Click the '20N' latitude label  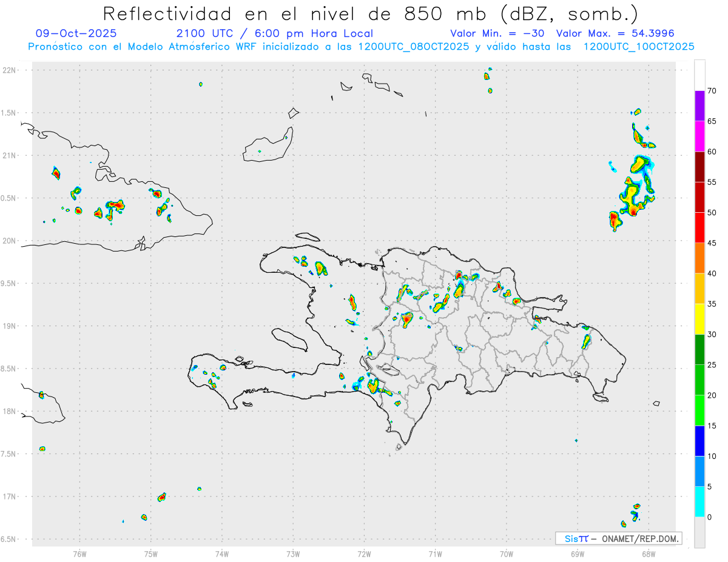[10, 241]
